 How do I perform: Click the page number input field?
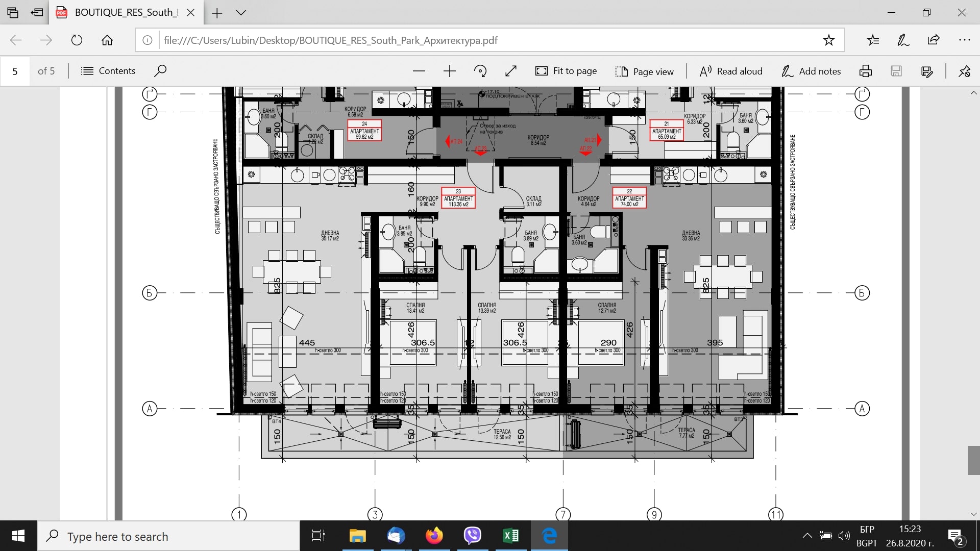(15, 71)
